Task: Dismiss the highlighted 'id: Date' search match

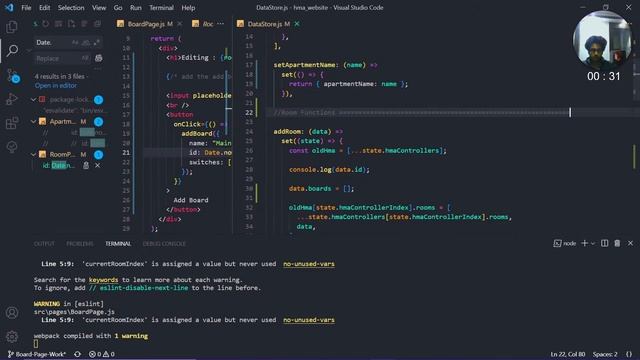Action: click(x=98, y=165)
